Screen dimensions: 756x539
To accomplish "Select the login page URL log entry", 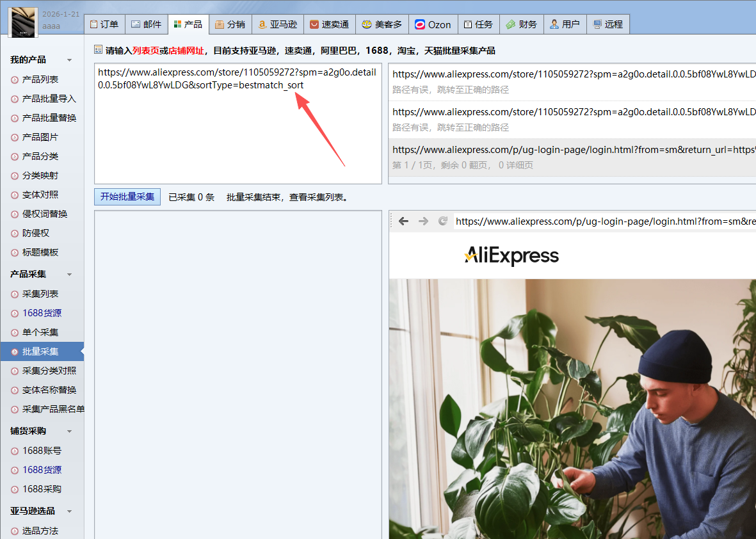I will (x=572, y=157).
